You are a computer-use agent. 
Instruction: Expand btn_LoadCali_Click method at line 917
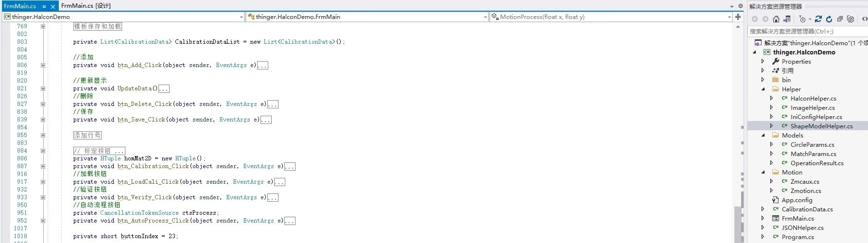point(43,182)
